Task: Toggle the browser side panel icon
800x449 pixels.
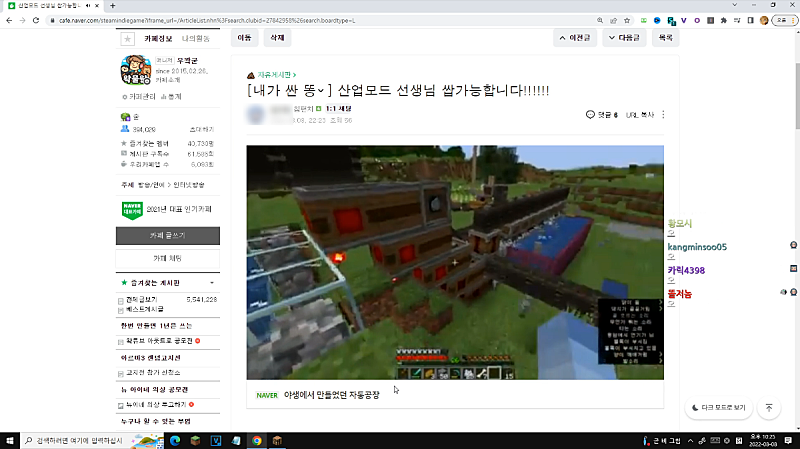Action: 751,20
